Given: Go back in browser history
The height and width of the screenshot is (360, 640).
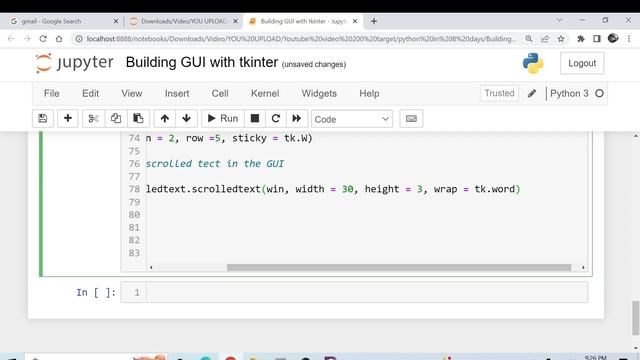Looking at the screenshot, I should tap(11, 39).
